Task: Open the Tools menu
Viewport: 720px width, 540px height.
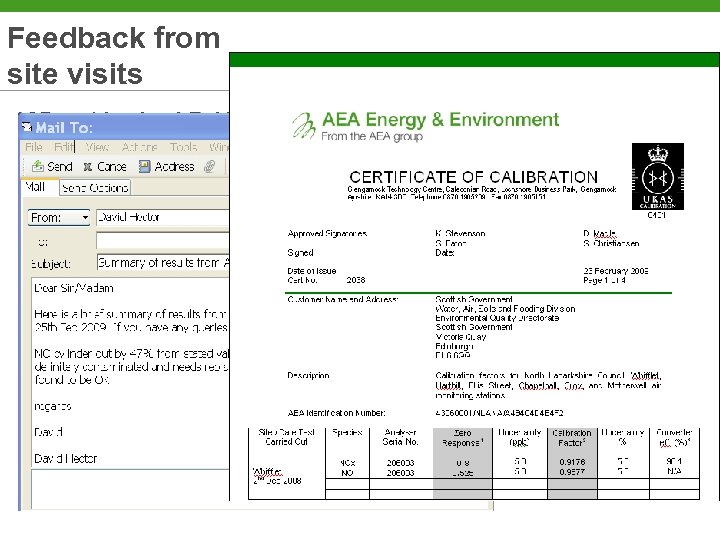Action: [x=183, y=147]
